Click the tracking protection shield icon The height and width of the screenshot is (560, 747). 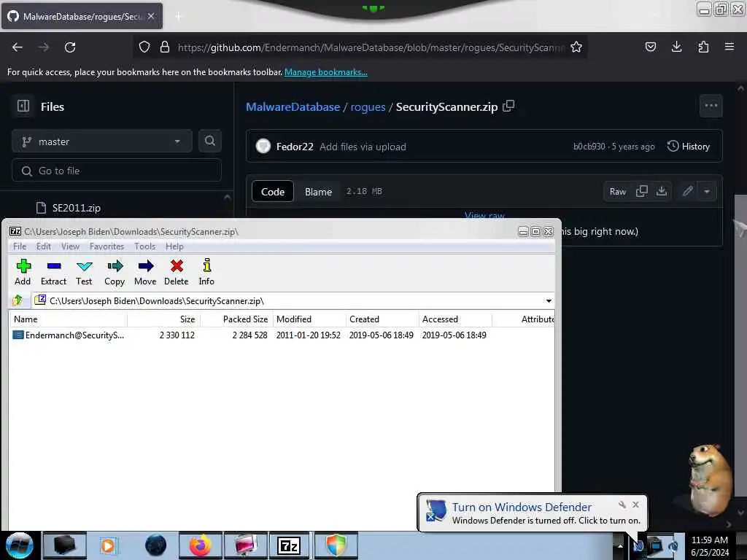[144, 47]
